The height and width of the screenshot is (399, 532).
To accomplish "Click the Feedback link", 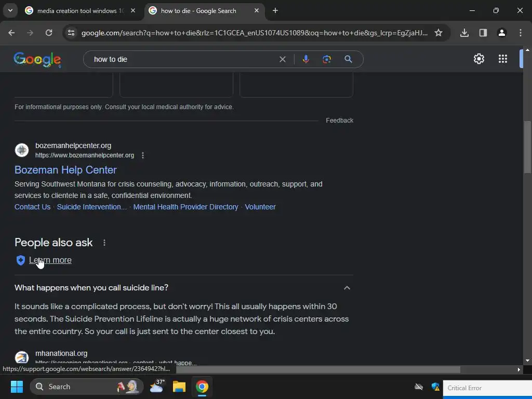I will (x=339, y=121).
